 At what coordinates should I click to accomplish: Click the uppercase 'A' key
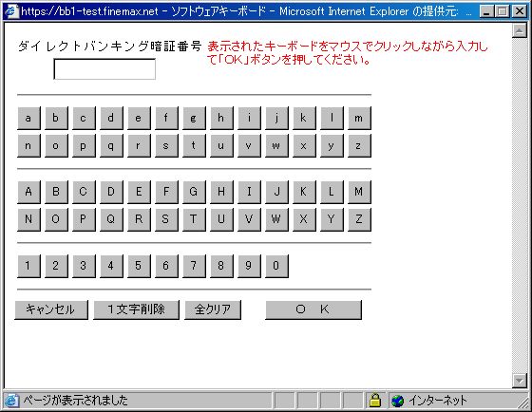point(28,192)
